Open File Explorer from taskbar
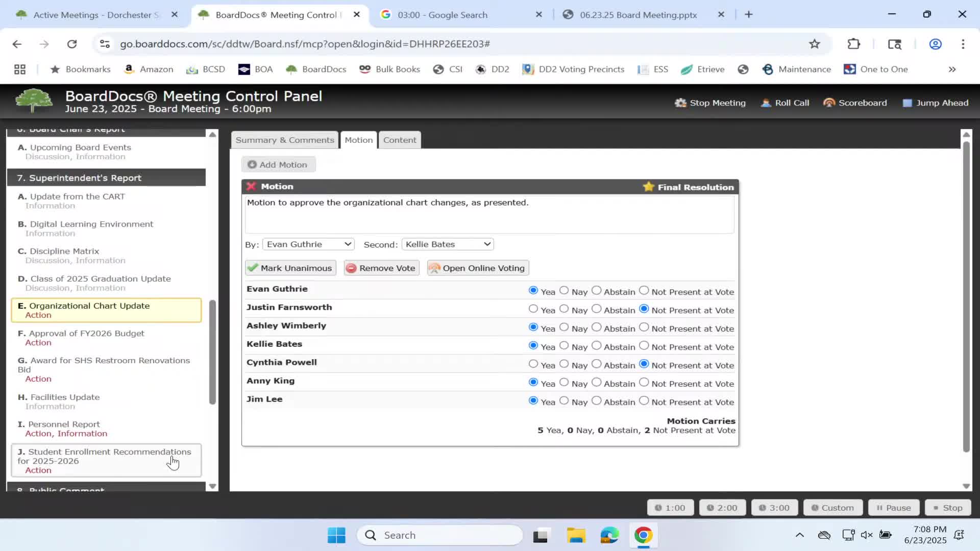Screen dimensions: 980x551 point(576,535)
